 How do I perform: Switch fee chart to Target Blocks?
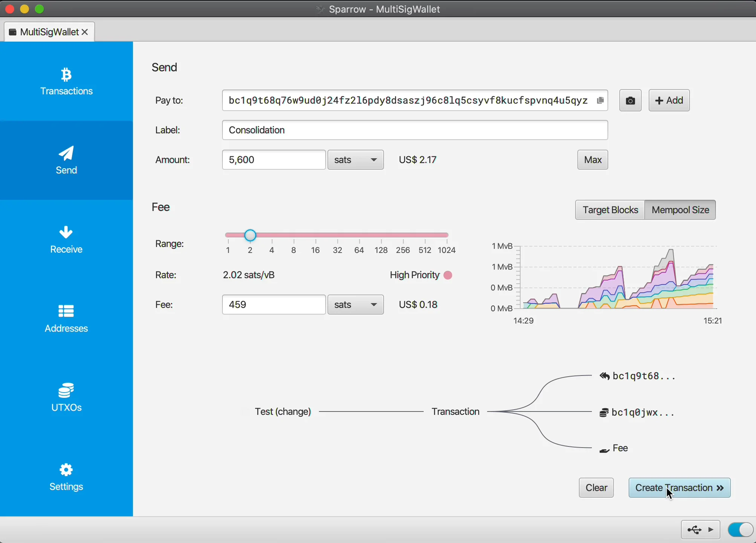tap(610, 210)
